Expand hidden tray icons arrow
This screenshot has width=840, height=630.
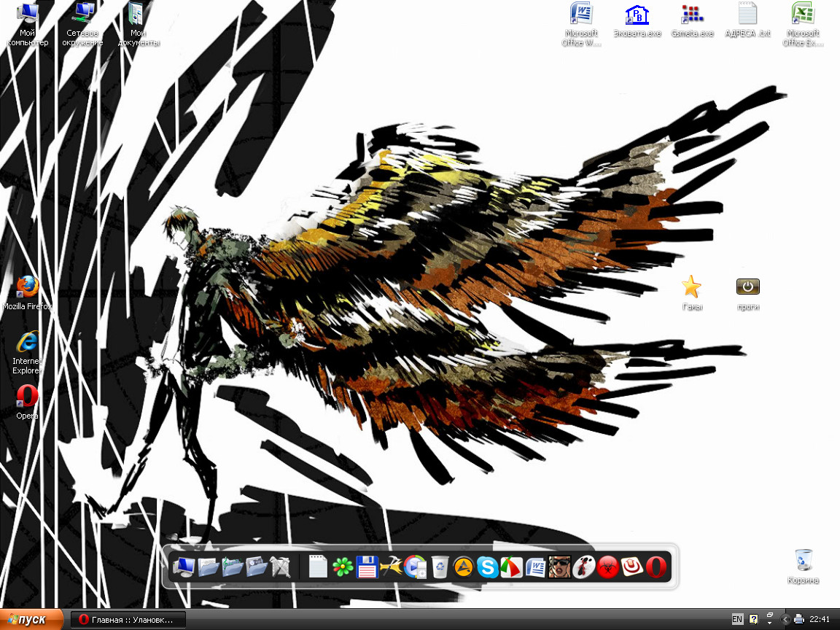(x=785, y=620)
